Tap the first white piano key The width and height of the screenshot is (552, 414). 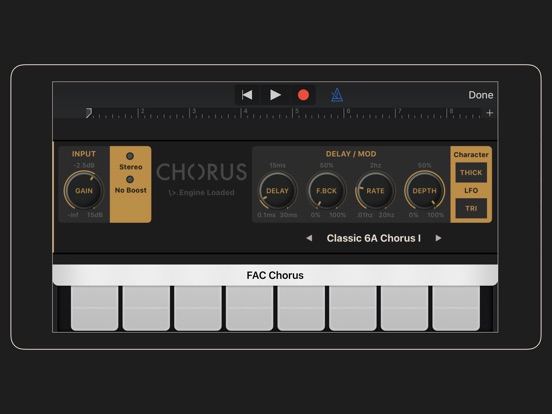click(x=94, y=308)
